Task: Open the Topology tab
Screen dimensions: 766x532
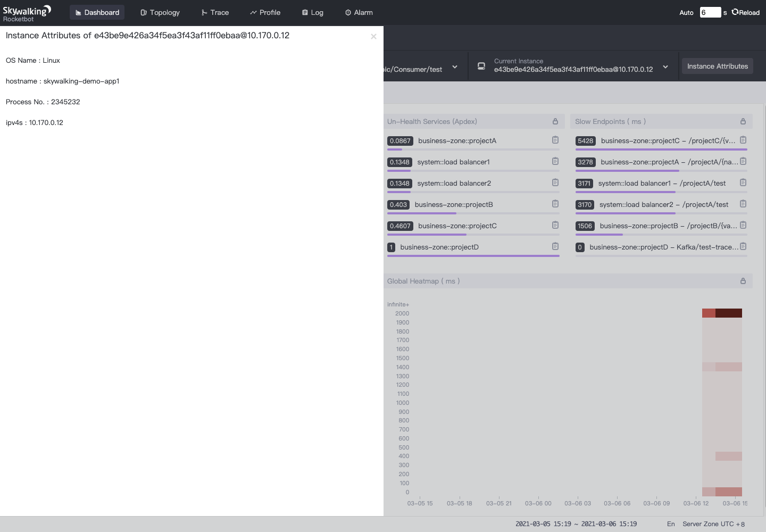Action: click(x=160, y=12)
